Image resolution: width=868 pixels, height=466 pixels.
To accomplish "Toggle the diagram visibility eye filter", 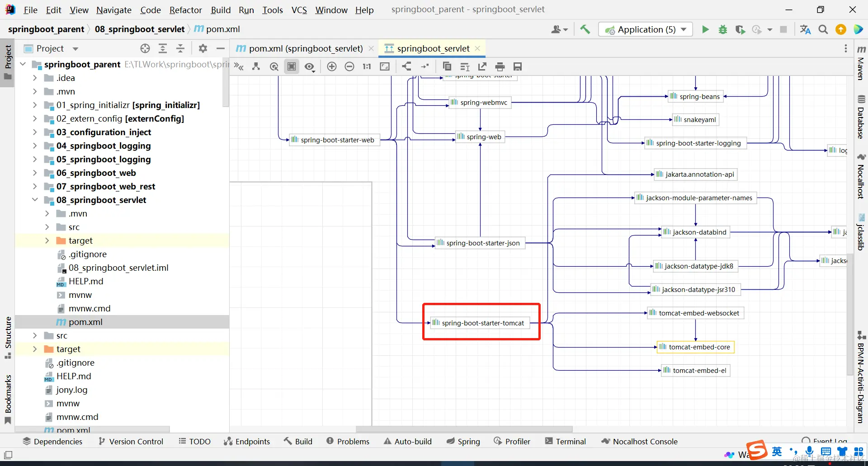I will click(x=309, y=67).
